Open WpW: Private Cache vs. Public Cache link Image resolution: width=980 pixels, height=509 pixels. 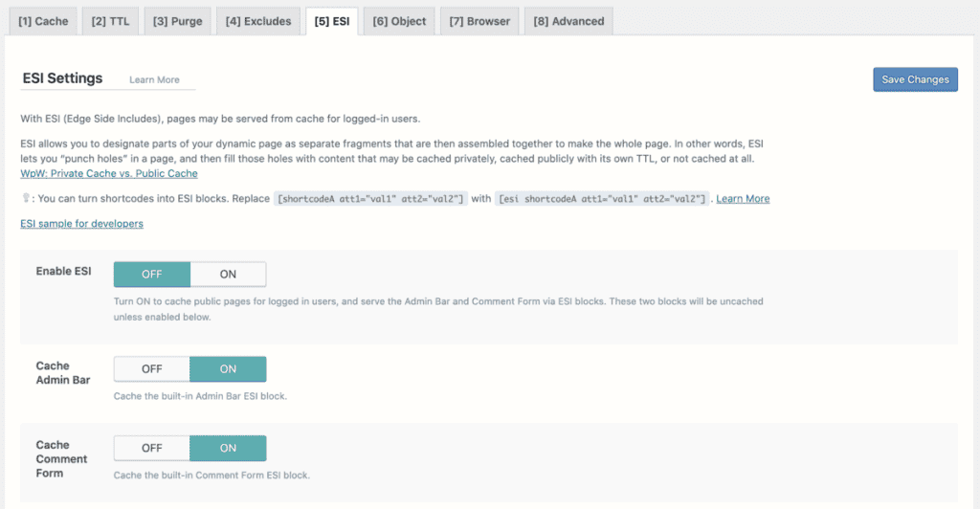(109, 173)
